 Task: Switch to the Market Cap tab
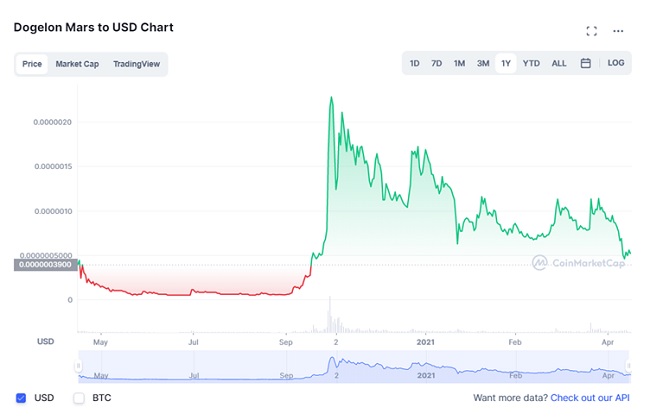(77, 64)
